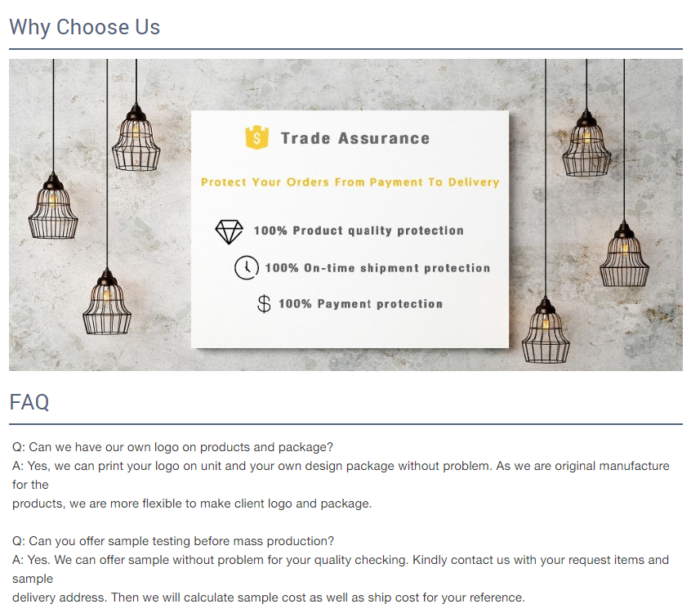The image size is (700, 613).
Task: Click the bottom-right hanging cage lamp
Action: click(x=545, y=331)
